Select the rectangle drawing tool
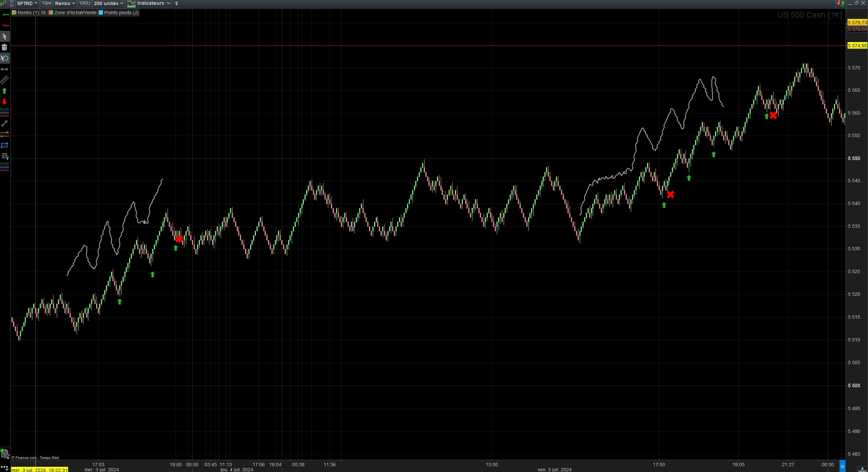This screenshot has width=868, height=472. pos(4,145)
